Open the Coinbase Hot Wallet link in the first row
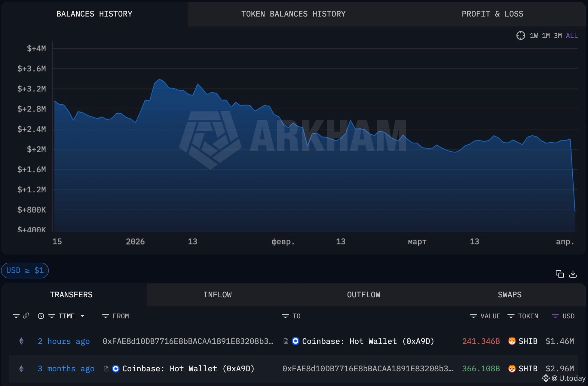The width and height of the screenshot is (588, 386). 368,341
